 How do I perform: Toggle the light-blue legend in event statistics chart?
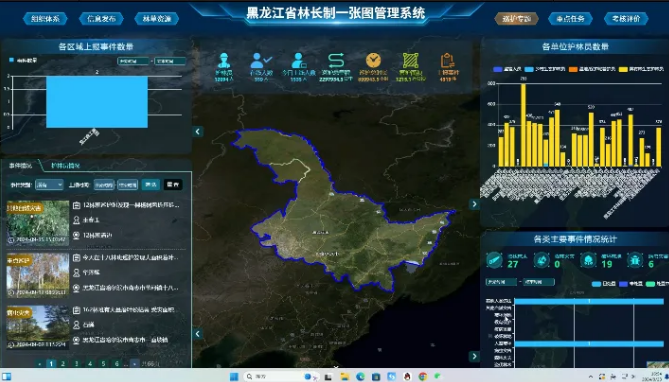[596, 284]
